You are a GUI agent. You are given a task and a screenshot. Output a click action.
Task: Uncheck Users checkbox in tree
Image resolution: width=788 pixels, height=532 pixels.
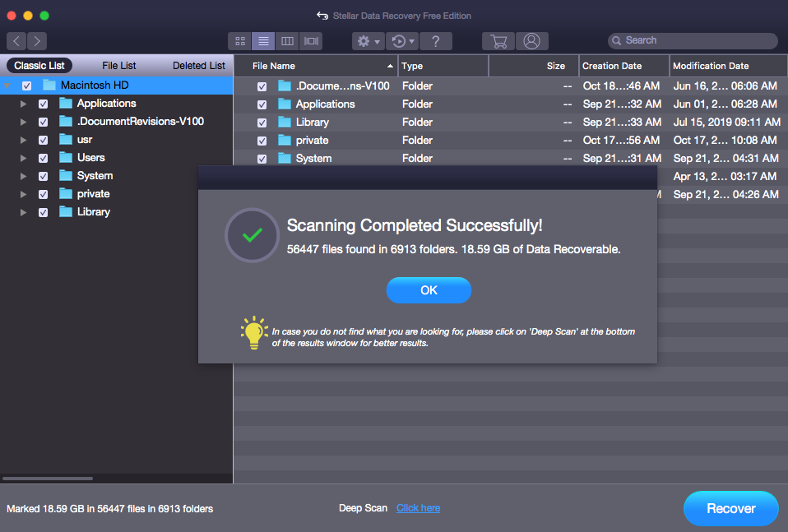point(44,158)
